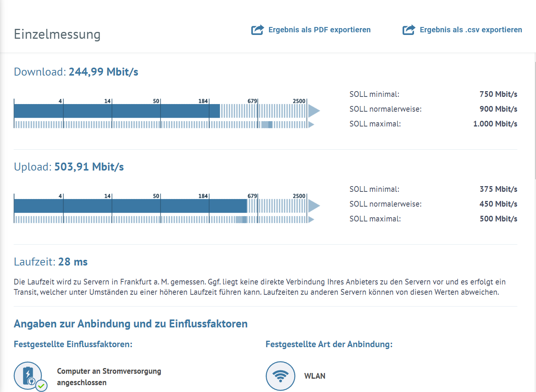This screenshot has width=536, height=392.
Task: Open 'Ergebnis als .csv exportieren' link
Action: (471, 30)
